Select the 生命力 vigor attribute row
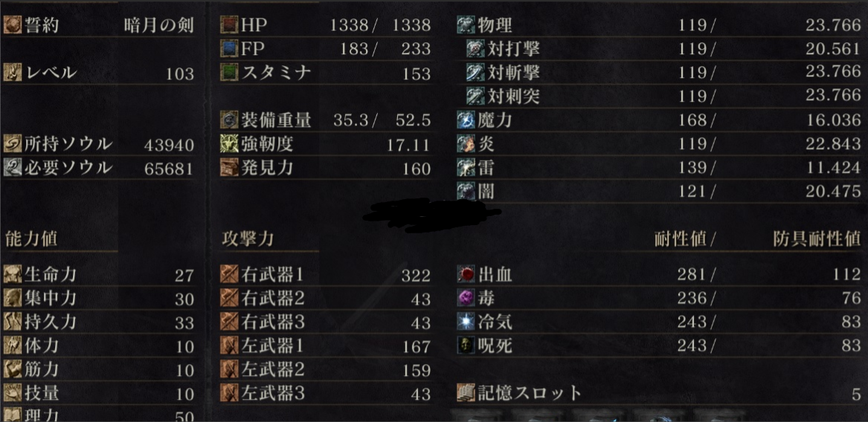This screenshot has height=422, width=868. (99, 274)
